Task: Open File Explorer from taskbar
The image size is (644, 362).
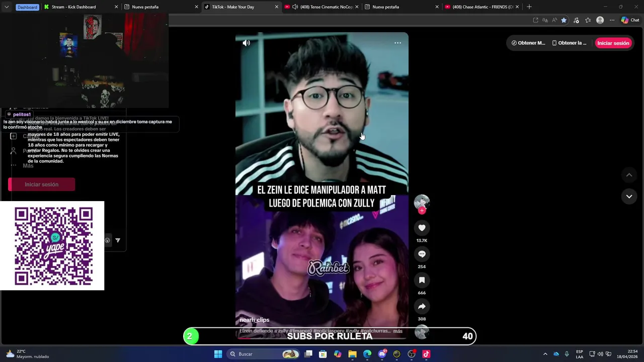Action: tap(352, 354)
